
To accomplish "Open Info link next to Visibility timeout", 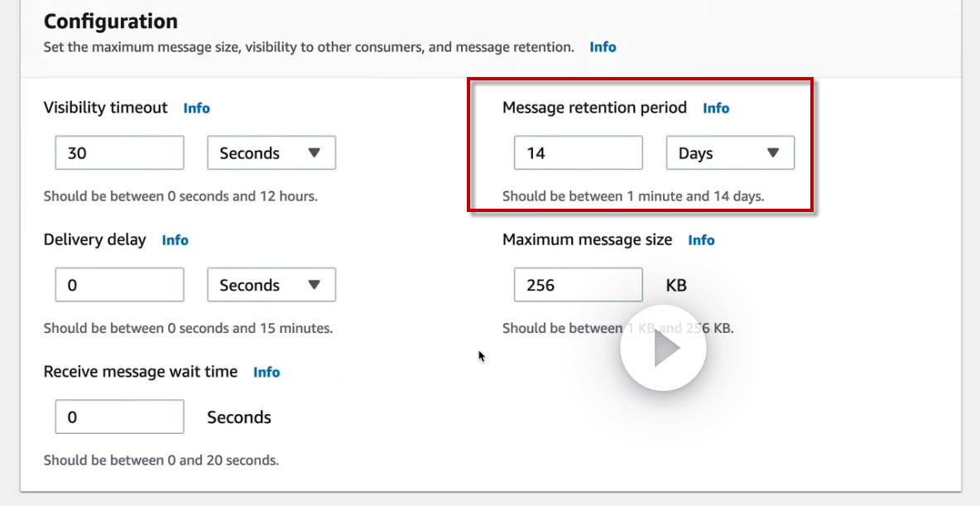I will [x=197, y=108].
